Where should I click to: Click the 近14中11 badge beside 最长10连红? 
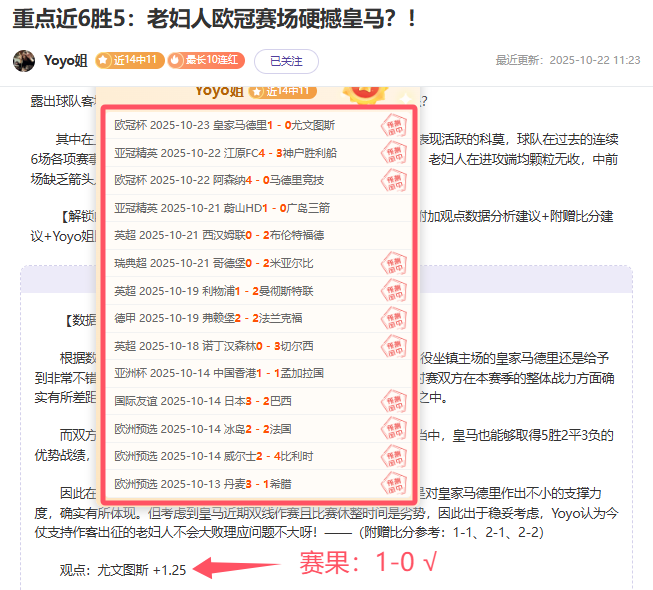(130, 61)
